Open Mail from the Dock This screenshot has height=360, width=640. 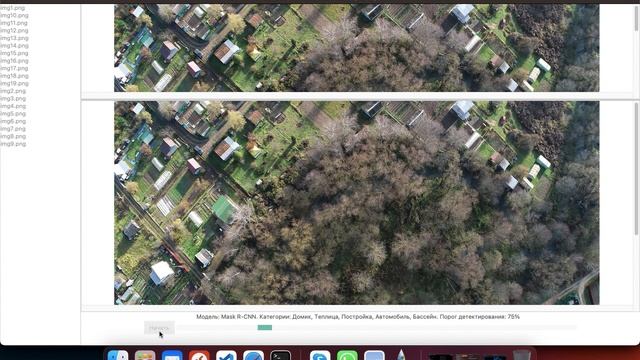click(x=172, y=355)
